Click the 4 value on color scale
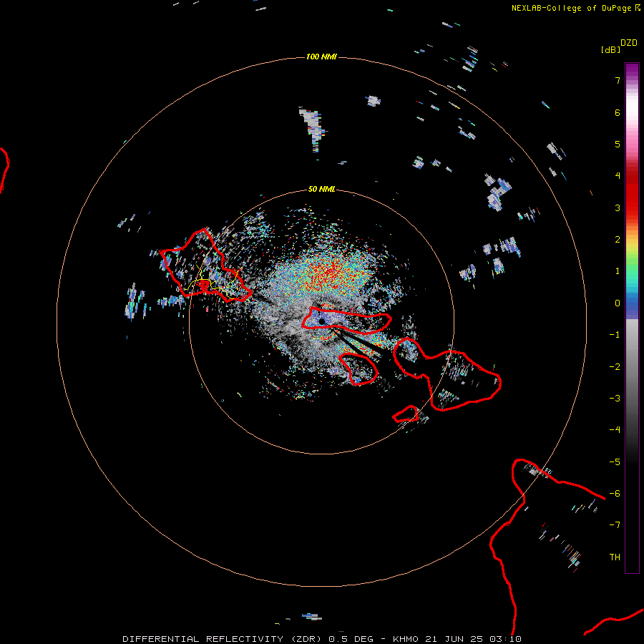This screenshot has width=644, height=644. [x=618, y=176]
